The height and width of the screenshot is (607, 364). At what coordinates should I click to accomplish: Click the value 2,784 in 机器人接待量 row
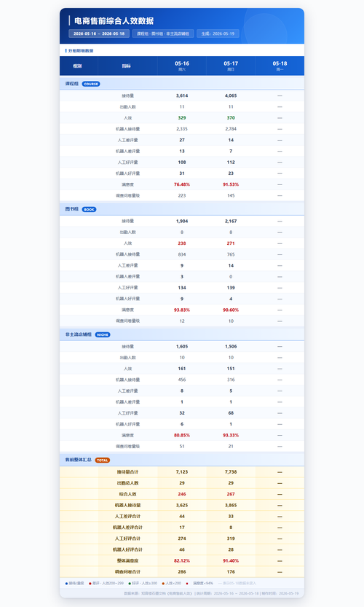pyautogui.click(x=231, y=129)
